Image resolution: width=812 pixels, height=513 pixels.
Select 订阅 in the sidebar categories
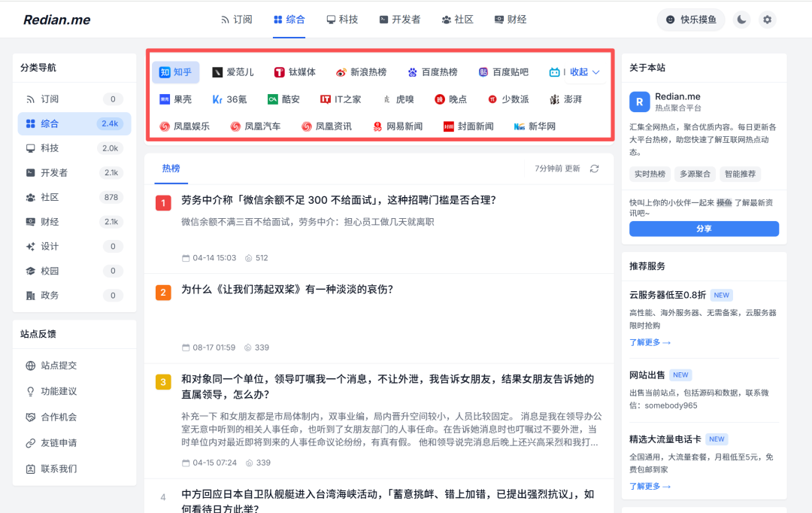pos(74,99)
